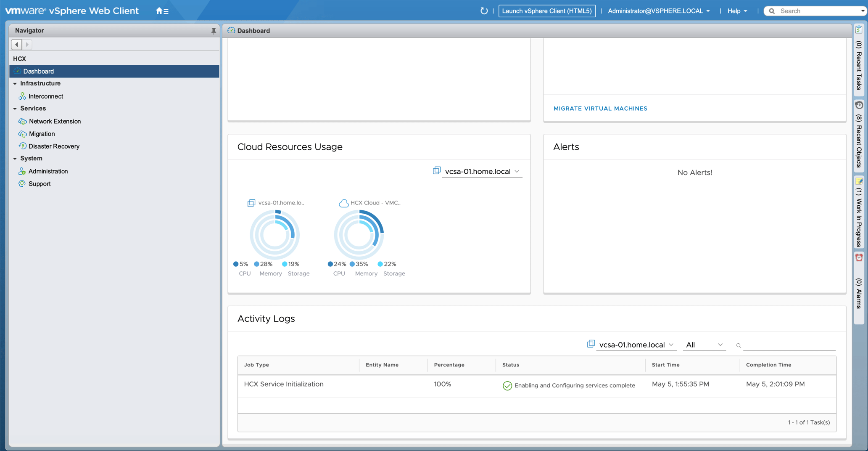Open the All filter dropdown in Activity Logs
868x451 pixels.
(x=704, y=345)
